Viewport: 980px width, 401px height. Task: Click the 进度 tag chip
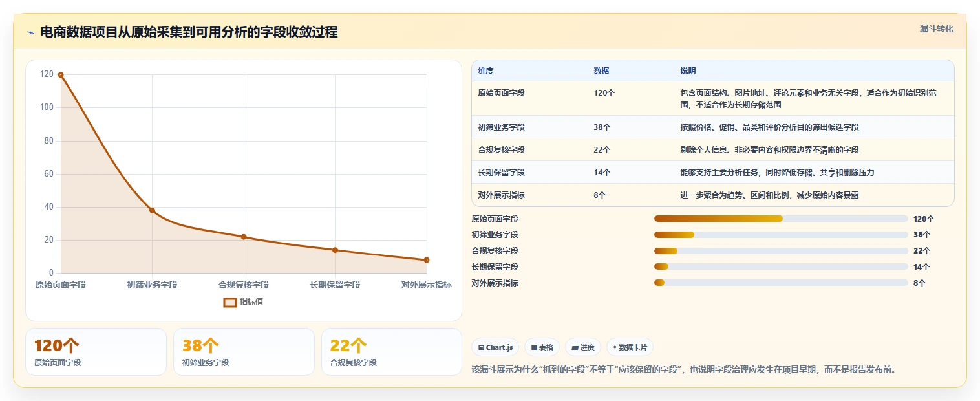click(x=583, y=347)
